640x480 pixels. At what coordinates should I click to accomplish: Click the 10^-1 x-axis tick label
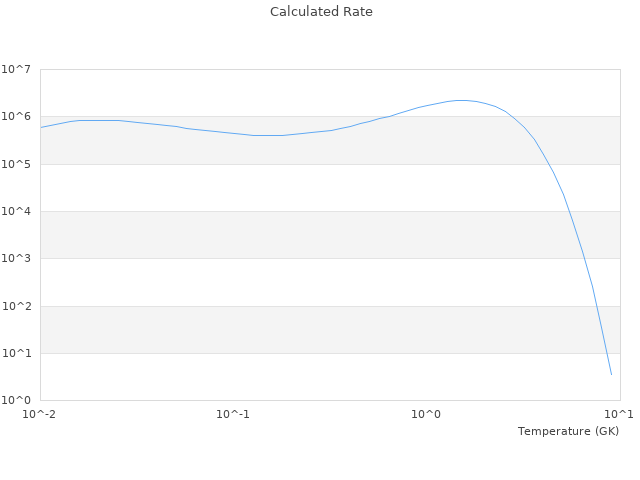[233, 414]
